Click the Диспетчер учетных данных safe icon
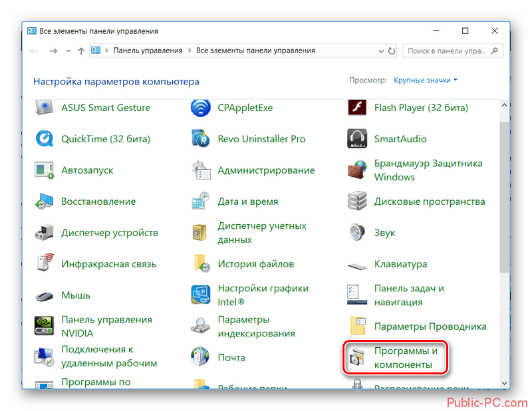The width and height of the screenshot is (532, 411). pyautogui.click(x=200, y=233)
